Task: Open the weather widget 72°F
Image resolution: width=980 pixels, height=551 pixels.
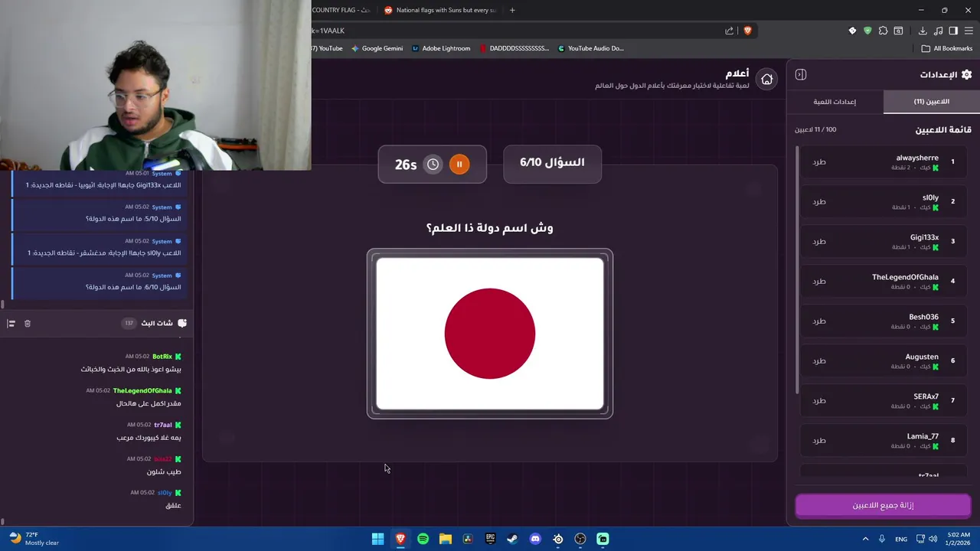Action: pyautogui.click(x=34, y=539)
